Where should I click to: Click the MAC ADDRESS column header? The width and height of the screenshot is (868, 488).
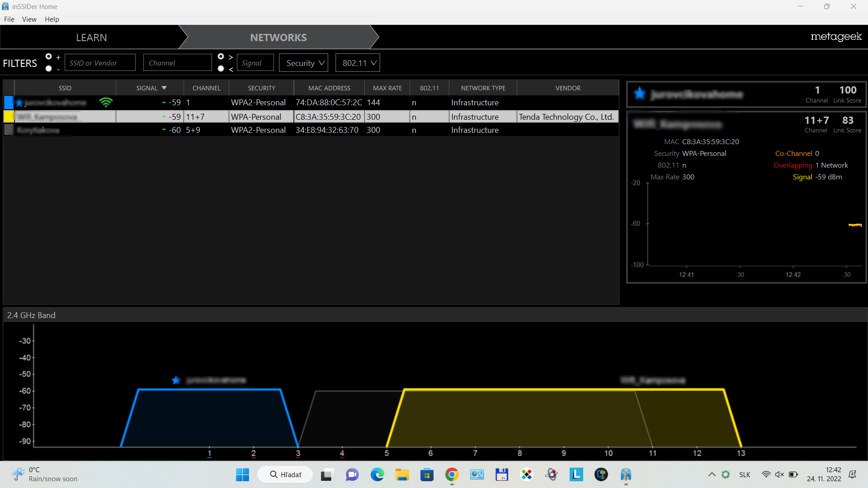(x=329, y=88)
